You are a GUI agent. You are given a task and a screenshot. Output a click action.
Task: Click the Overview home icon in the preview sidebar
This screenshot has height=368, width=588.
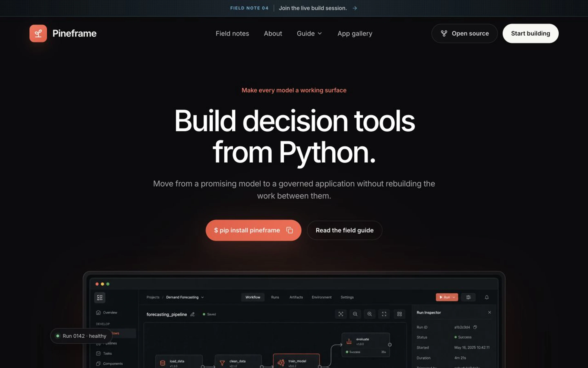click(x=98, y=313)
